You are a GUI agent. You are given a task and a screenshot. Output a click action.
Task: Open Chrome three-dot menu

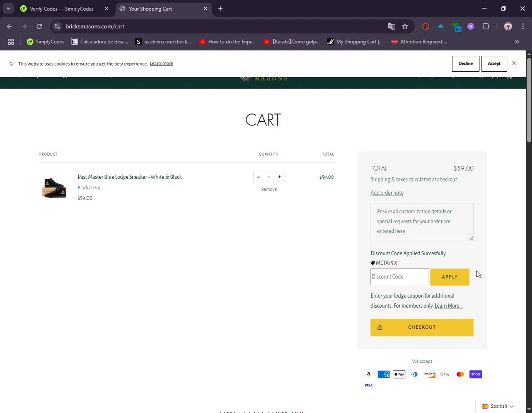tap(523, 26)
